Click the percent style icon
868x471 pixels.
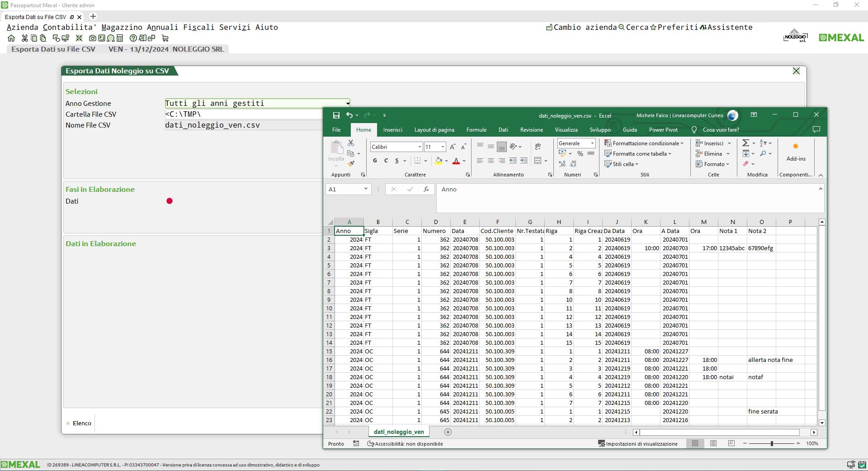(x=580, y=154)
